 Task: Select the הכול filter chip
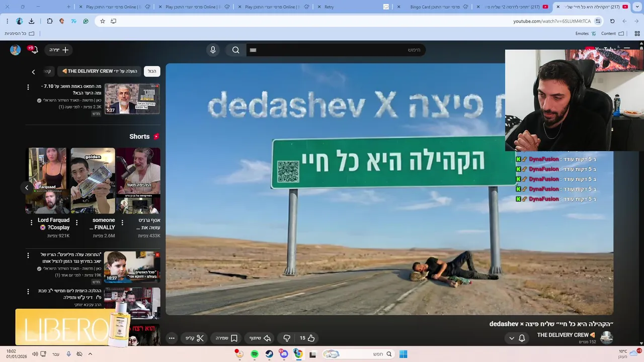[152, 71]
